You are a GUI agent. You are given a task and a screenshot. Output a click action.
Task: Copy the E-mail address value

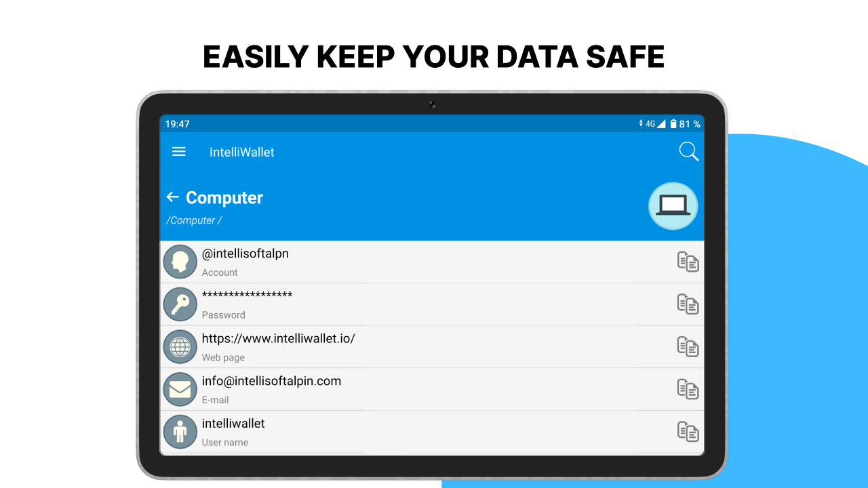click(x=688, y=389)
